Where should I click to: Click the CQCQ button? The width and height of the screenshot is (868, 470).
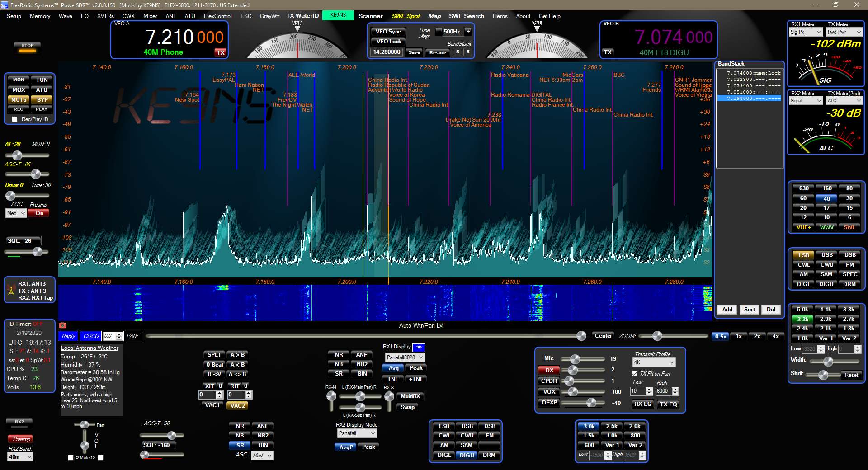click(x=90, y=336)
